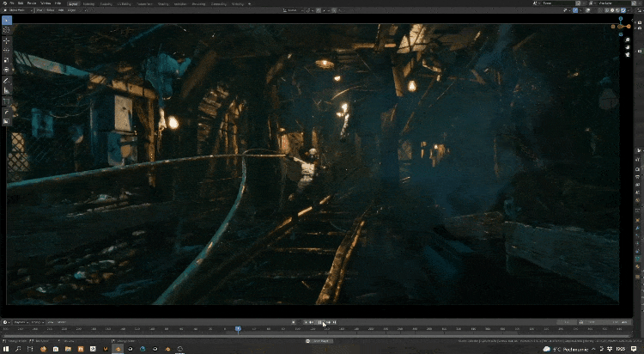Open the Edit menu
Viewport: 644px width, 354px height.
coord(20,3)
